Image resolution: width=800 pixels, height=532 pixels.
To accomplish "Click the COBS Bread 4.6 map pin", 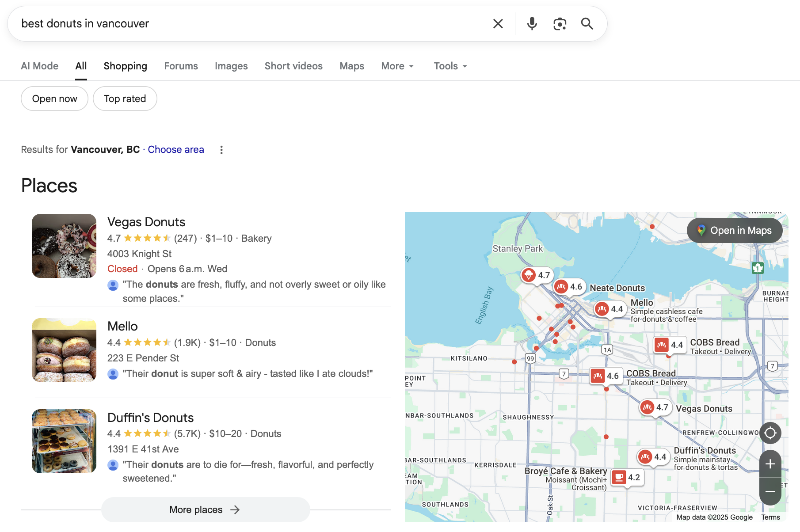I will coord(605,376).
